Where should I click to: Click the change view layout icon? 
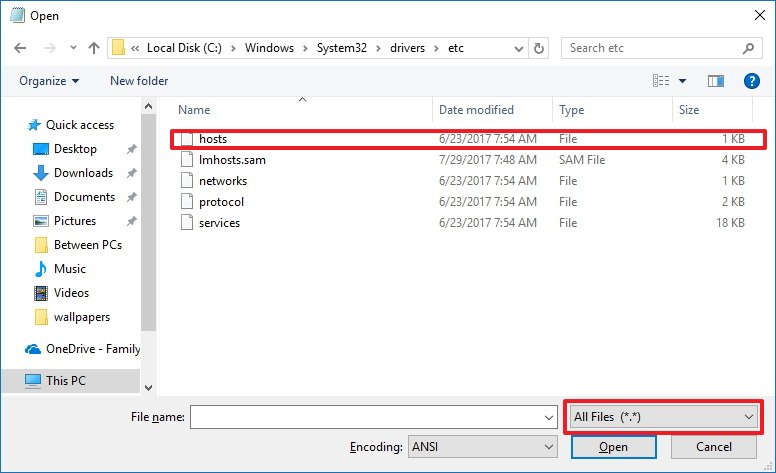[x=662, y=81]
